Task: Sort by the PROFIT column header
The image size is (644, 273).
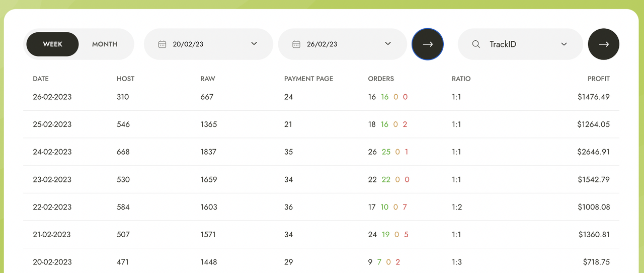Action: coord(598,79)
